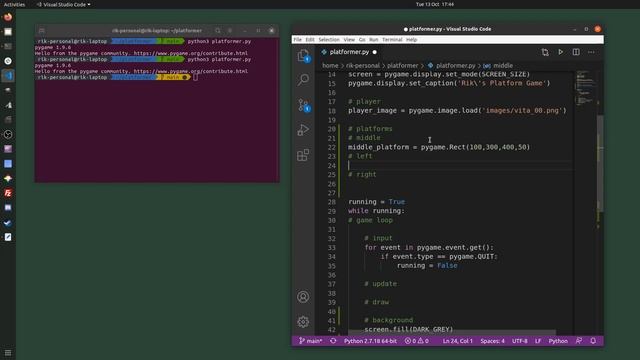Select Visual Studio Code in the dock
Viewport: 640px width, 360px height.
pos(8,76)
